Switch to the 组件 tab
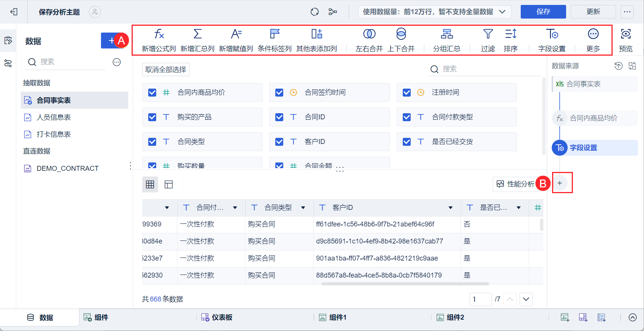644x331 pixels. [96, 317]
